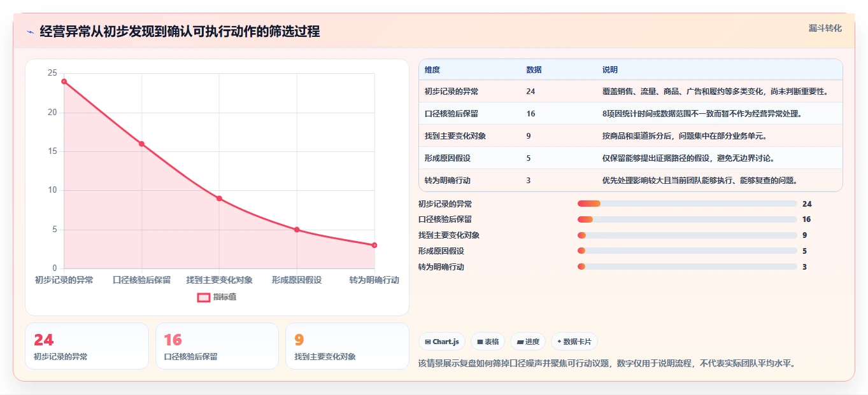Click the 漏斗转化 tag in the header
868x395 pixels.
[x=825, y=28]
